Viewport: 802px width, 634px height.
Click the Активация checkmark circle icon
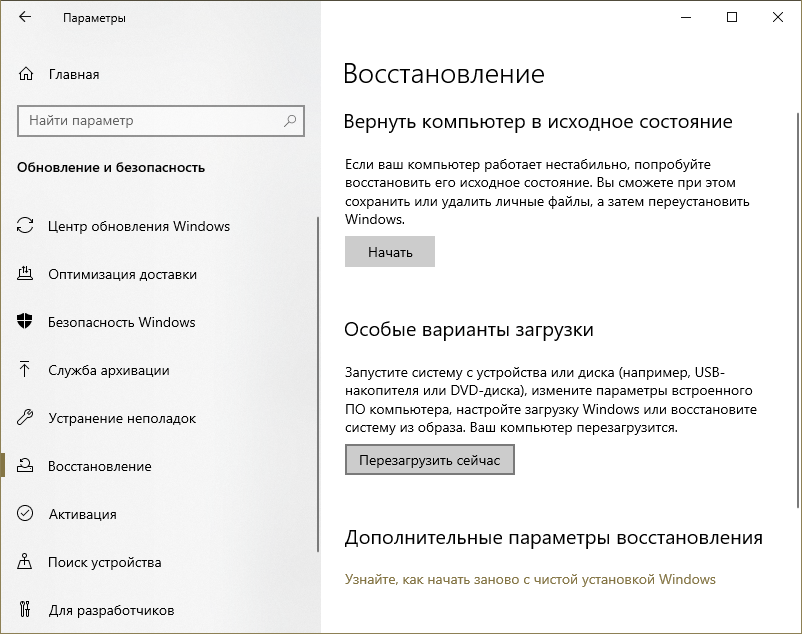coord(26,514)
